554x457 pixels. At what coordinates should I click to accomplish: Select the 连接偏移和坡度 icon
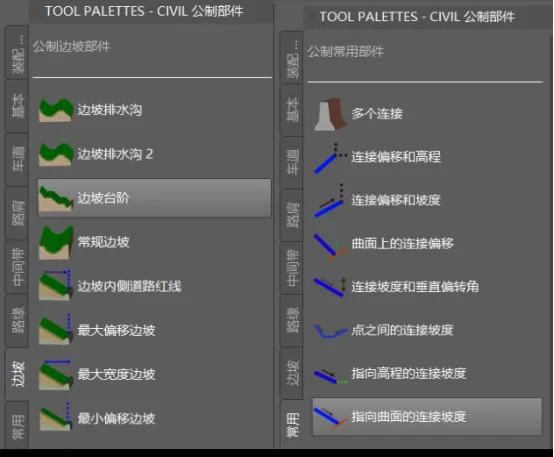pos(329,201)
